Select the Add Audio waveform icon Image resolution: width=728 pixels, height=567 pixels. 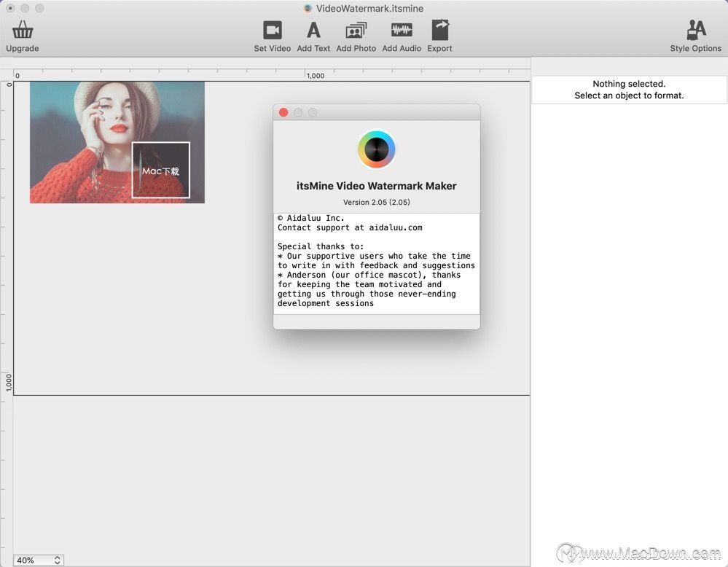(x=402, y=30)
